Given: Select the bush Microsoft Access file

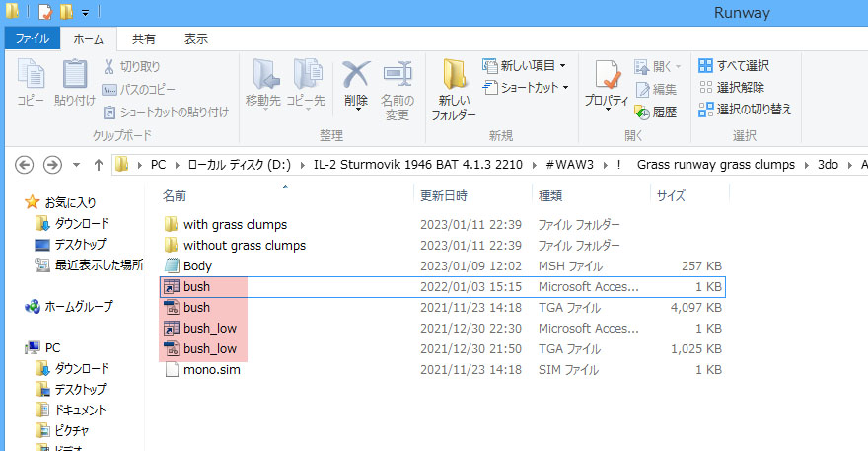Looking at the screenshot, I should [x=443, y=287].
